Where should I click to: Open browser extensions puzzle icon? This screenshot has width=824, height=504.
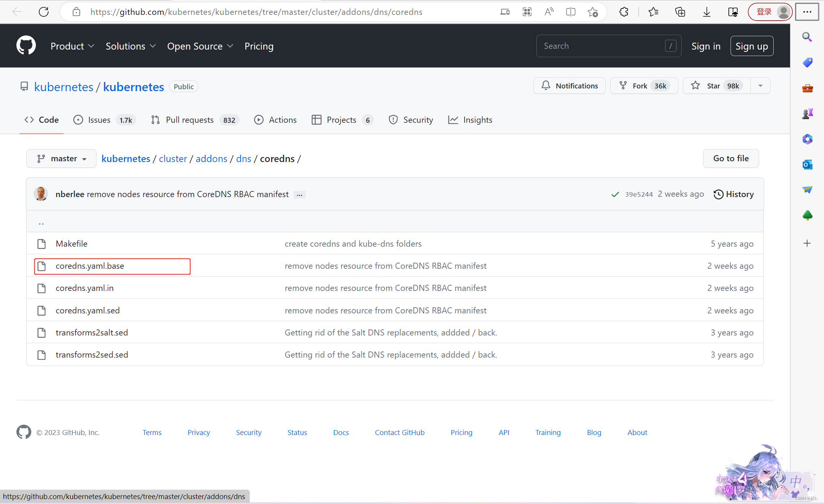point(624,12)
